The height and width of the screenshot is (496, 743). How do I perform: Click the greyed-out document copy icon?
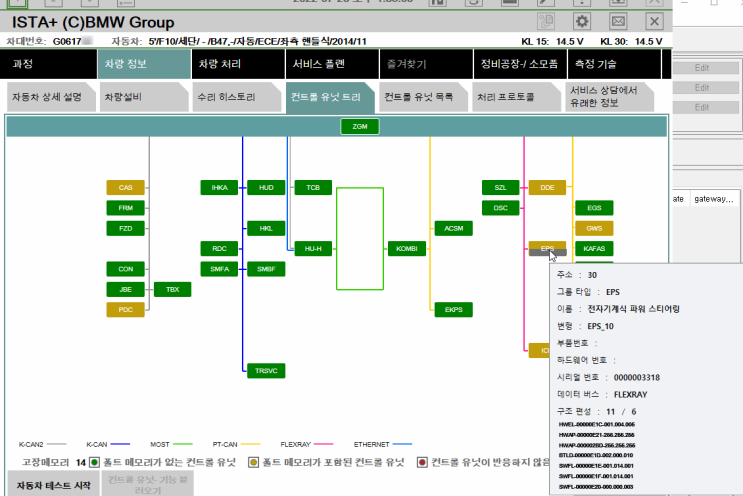click(545, 21)
